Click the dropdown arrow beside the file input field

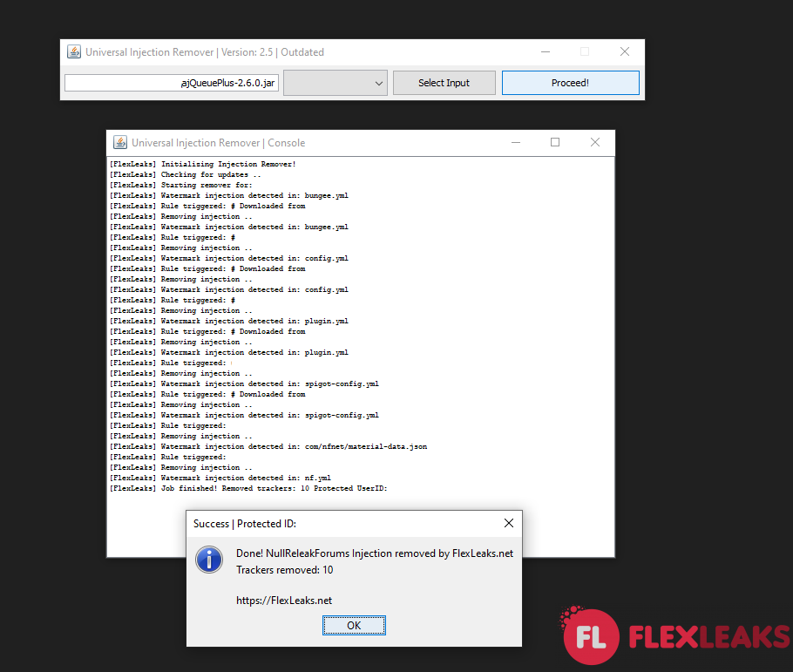point(381,82)
